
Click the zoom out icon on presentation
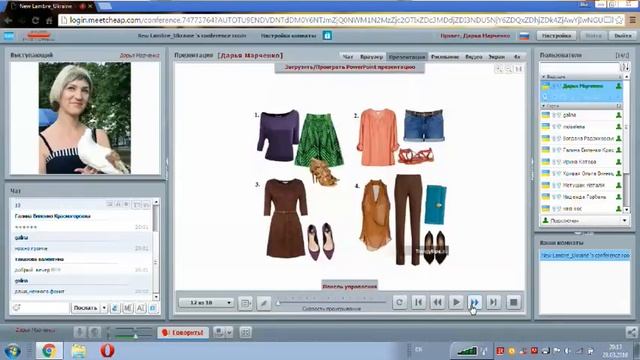[509, 69]
